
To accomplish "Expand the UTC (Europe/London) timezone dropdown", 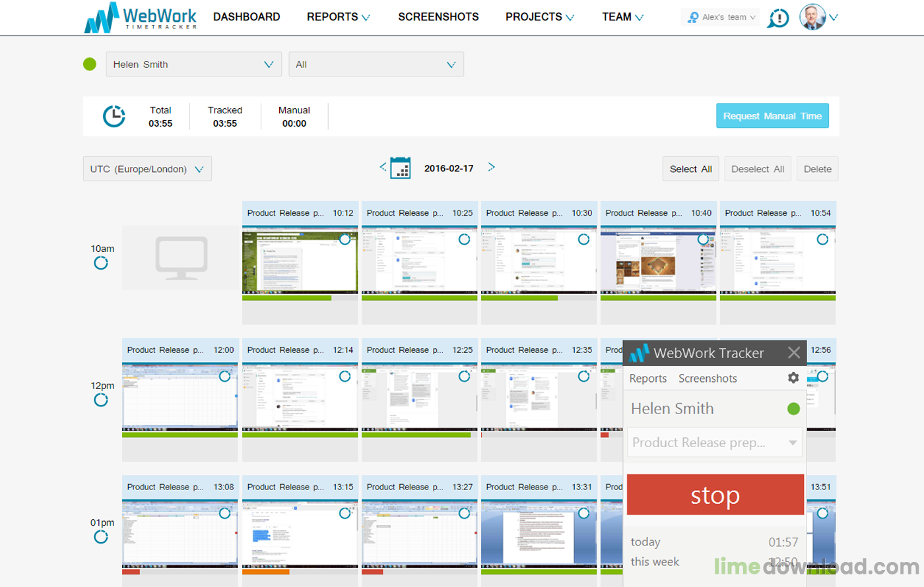I will click(147, 168).
